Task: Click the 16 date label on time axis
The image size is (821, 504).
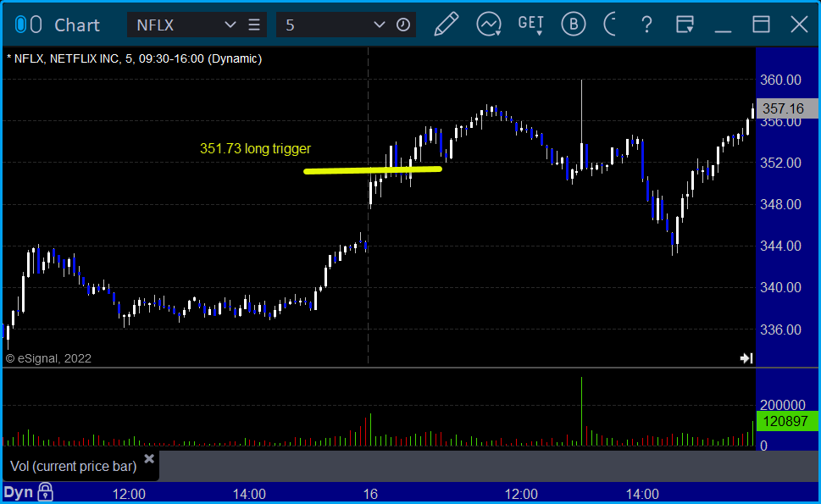Action: (370, 494)
